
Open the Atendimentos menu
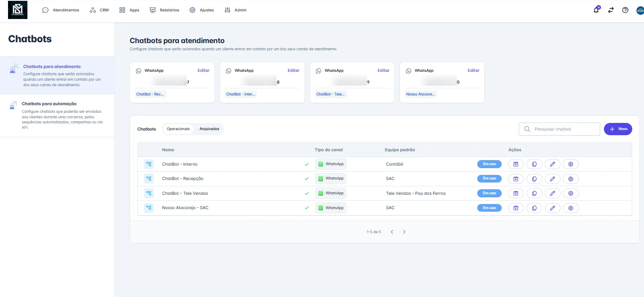coord(61,10)
